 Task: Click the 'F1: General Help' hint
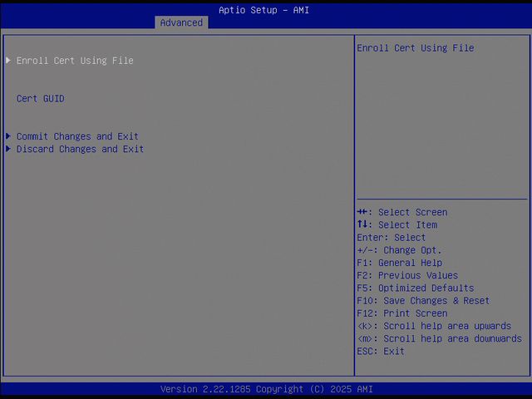tap(399, 263)
